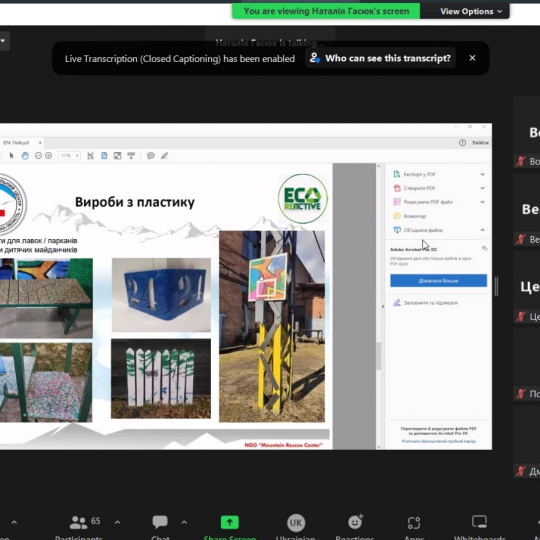The width and height of the screenshot is (540, 540).
Task: Open the Коментар tool in side panel
Action: pyautogui.click(x=410, y=216)
